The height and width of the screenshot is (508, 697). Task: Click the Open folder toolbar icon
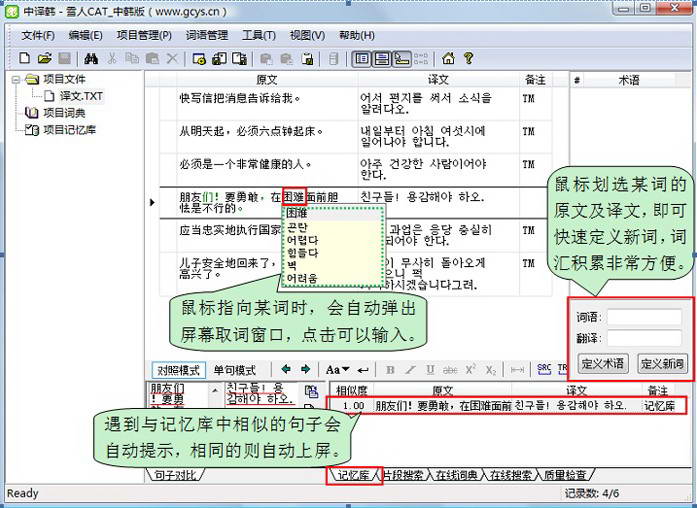tap(44, 59)
